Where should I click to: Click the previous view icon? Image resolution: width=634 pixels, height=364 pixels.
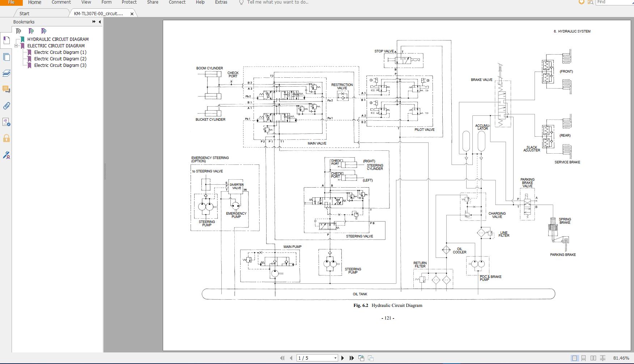pyautogui.click(x=361, y=358)
